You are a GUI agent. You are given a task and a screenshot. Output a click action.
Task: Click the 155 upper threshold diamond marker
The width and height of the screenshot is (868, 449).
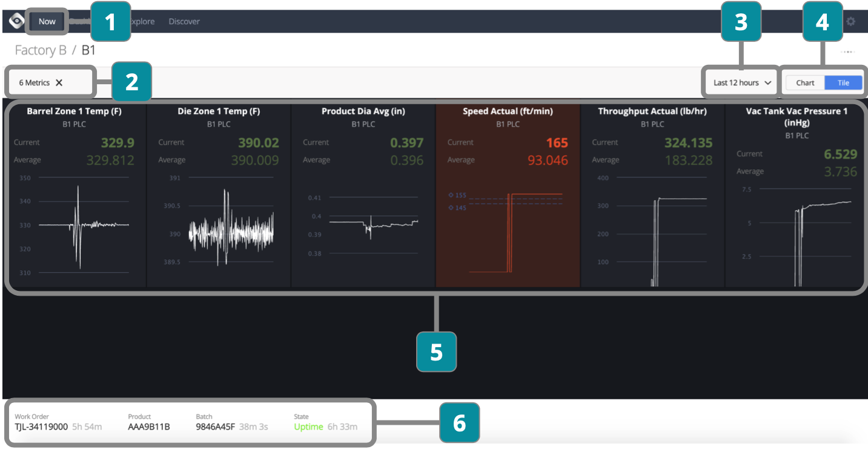[451, 195]
